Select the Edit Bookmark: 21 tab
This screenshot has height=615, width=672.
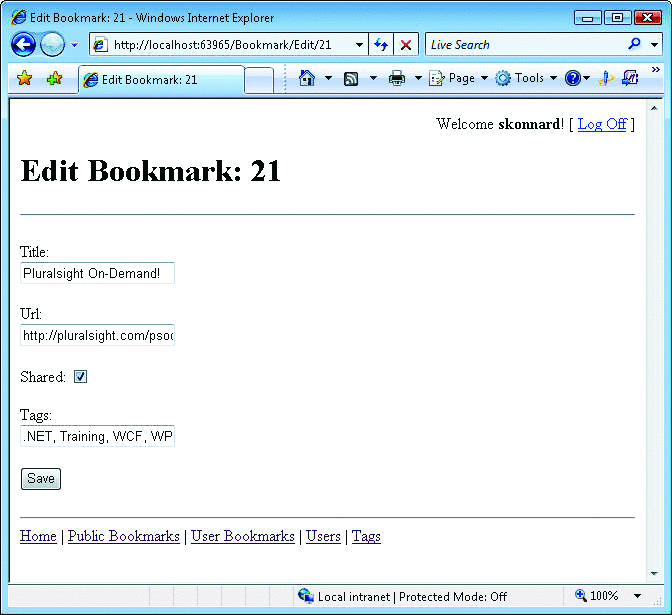161,80
